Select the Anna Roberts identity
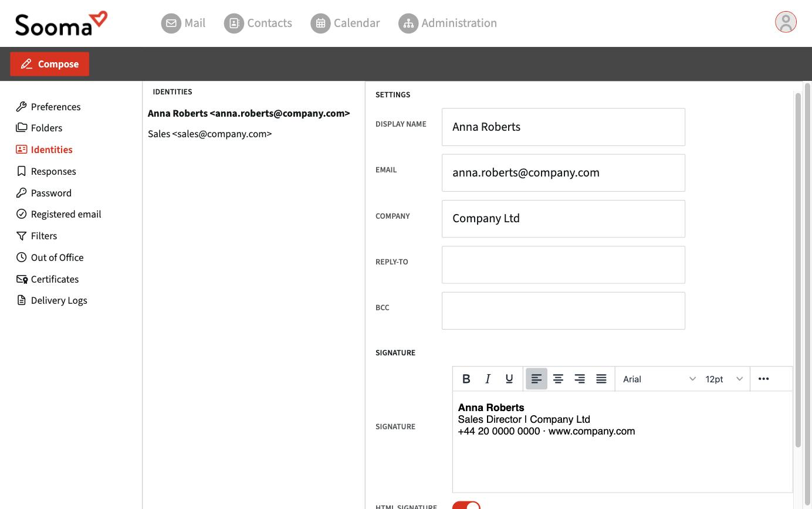Viewport: 812px width, 509px height. (x=249, y=113)
